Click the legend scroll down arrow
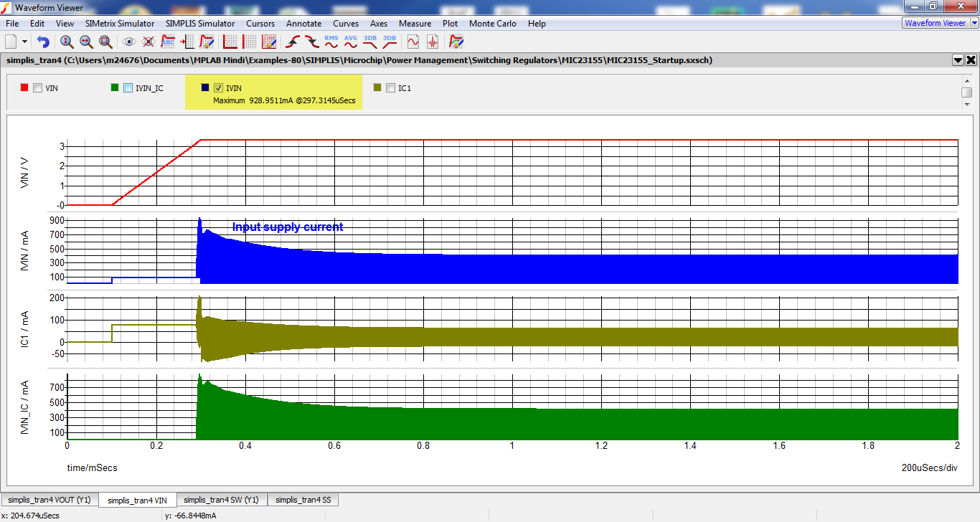 coord(967,105)
